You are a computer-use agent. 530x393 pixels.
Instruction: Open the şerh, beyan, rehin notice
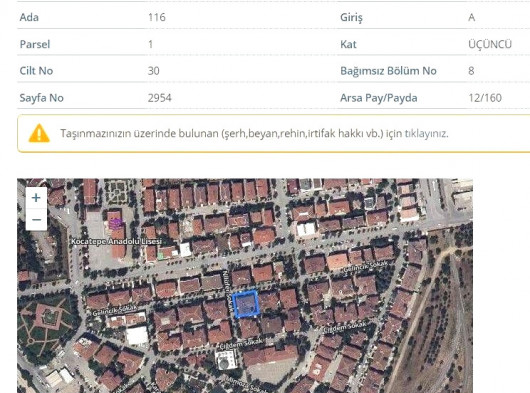point(254,133)
